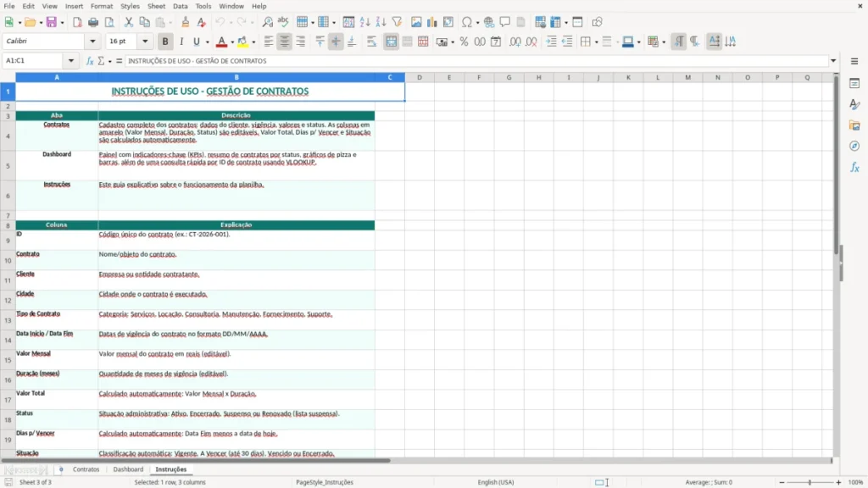This screenshot has height=488, width=868.
Task: Format as percent
Action: coord(464,42)
